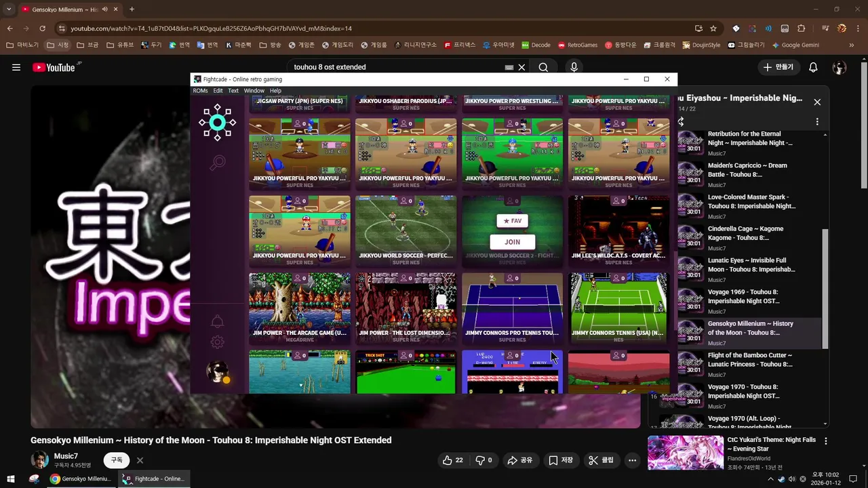Dislike the Gensokyo Millenium video
868x488 pixels.
pyautogui.click(x=484, y=460)
